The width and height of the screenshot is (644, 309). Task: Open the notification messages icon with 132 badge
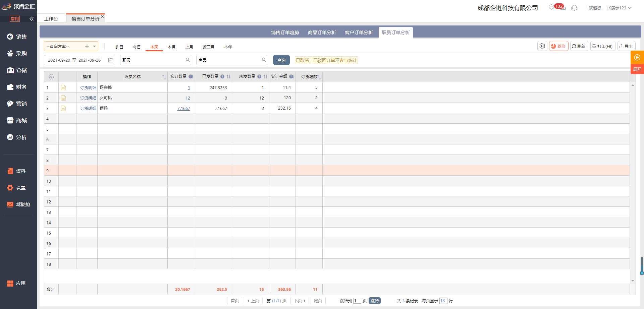click(x=552, y=7)
